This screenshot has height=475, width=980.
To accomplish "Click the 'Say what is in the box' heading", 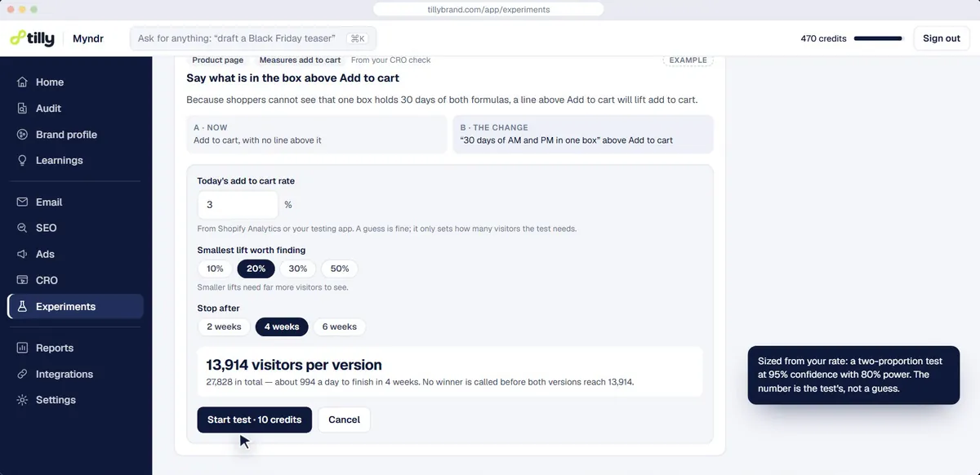I will [x=293, y=78].
